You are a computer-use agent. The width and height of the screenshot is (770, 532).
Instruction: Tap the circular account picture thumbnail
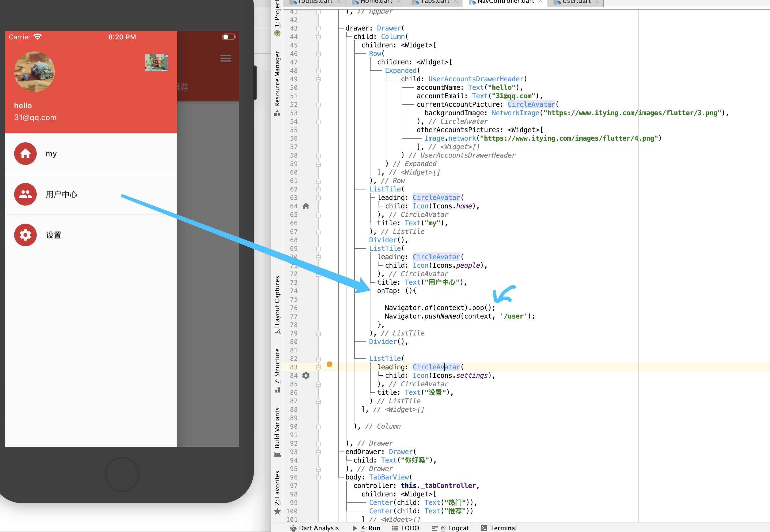tap(34, 72)
